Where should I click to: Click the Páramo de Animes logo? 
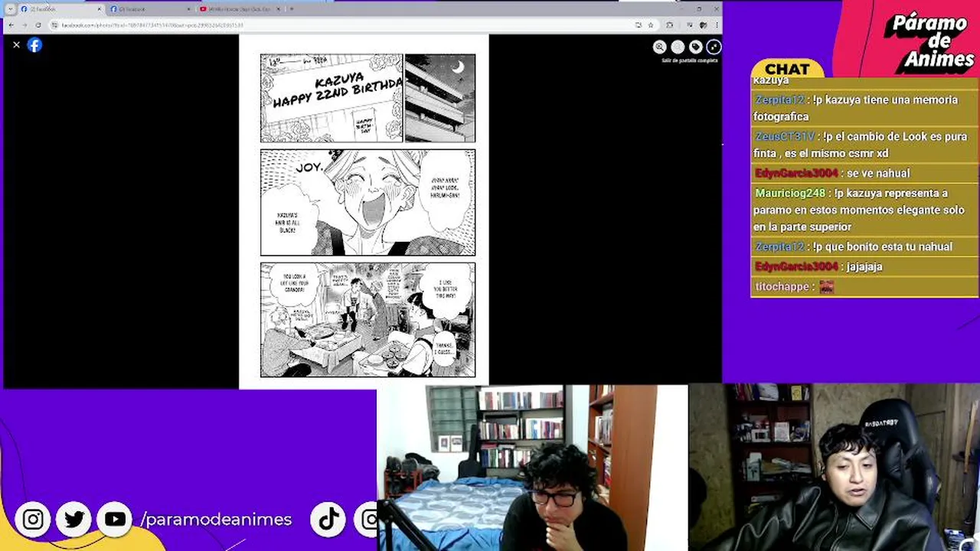tap(929, 42)
